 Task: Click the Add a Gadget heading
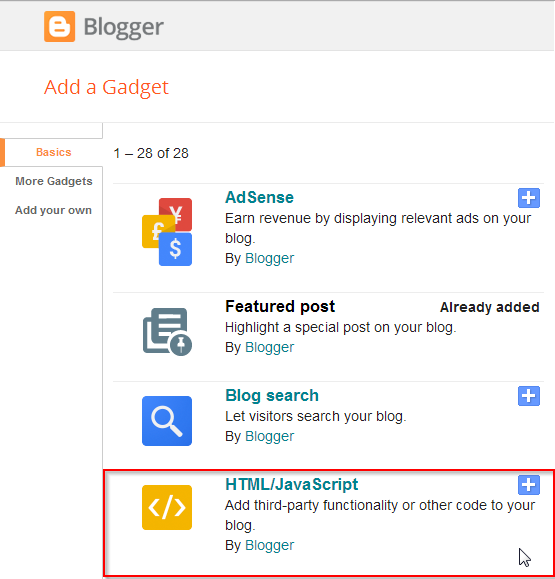click(x=106, y=88)
